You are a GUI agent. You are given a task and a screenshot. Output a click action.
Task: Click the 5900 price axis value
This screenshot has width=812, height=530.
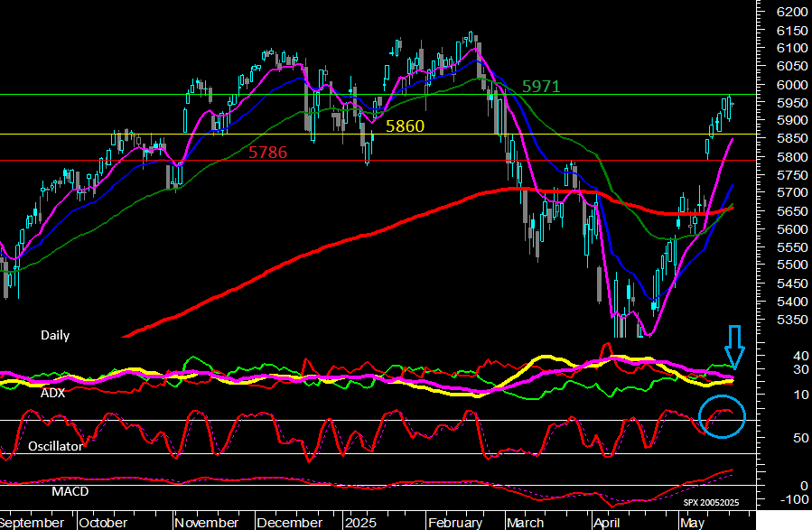coord(792,119)
